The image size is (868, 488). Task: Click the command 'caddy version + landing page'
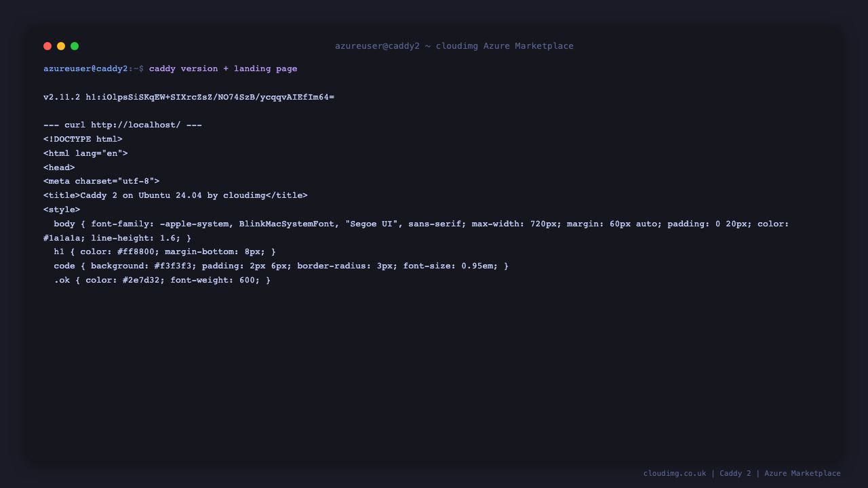pos(223,69)
